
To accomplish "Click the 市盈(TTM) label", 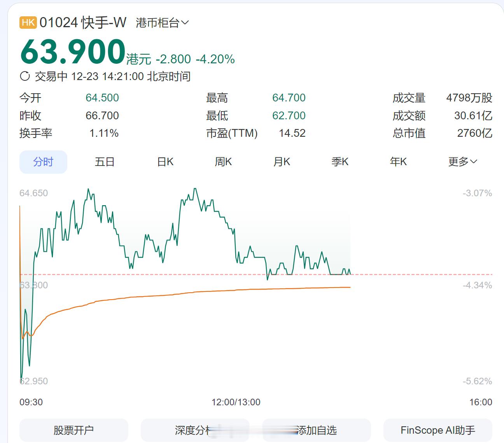I will 232,133.
